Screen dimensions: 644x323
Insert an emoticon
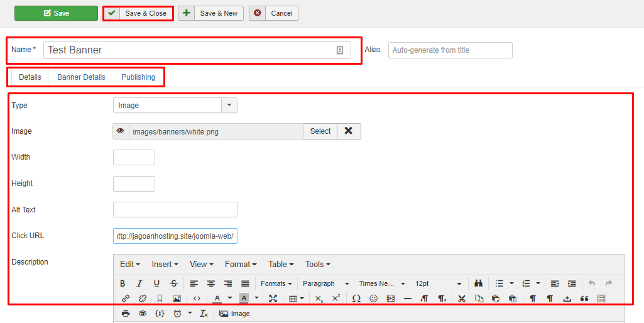point(373,298)
